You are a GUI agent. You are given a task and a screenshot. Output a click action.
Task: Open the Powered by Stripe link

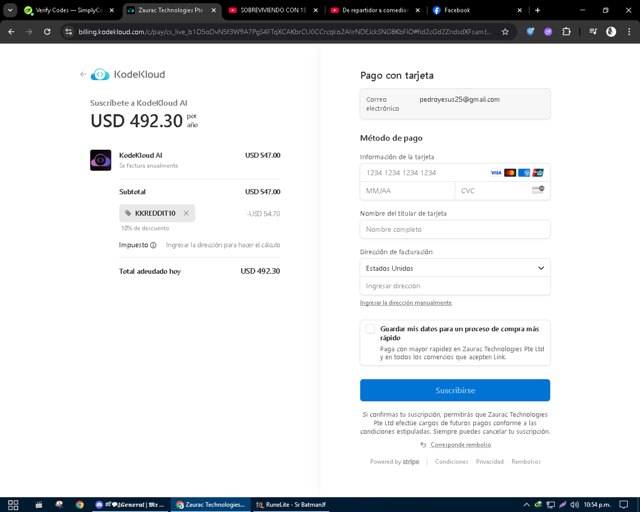tap(394, 462)
